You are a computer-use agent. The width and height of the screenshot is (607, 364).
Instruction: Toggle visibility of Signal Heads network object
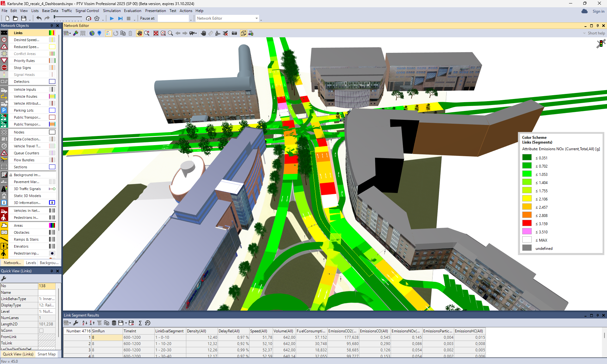point(4,75)
